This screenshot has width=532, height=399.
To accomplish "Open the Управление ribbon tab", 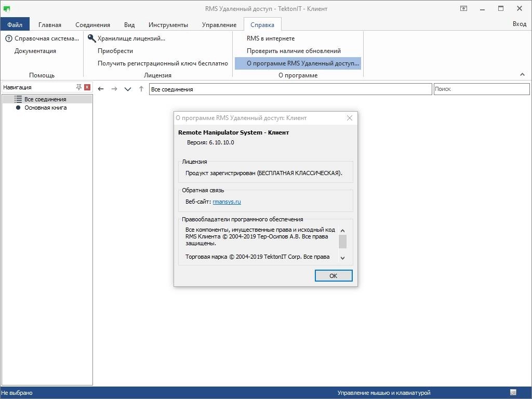I will tap(219, 25).
